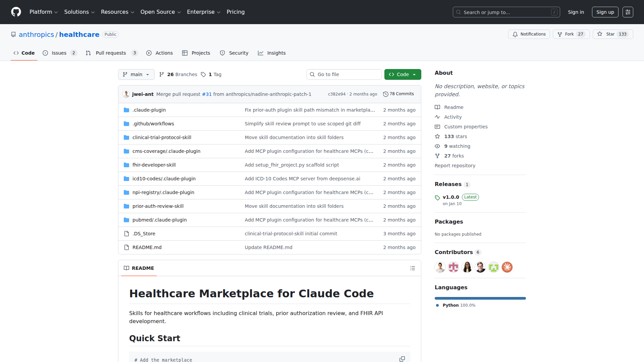Image resolution: width=644 pixels, height=362 pixels.
Task: Click the Sign up button
Action: pyautogui.click(x=605, y=12)
